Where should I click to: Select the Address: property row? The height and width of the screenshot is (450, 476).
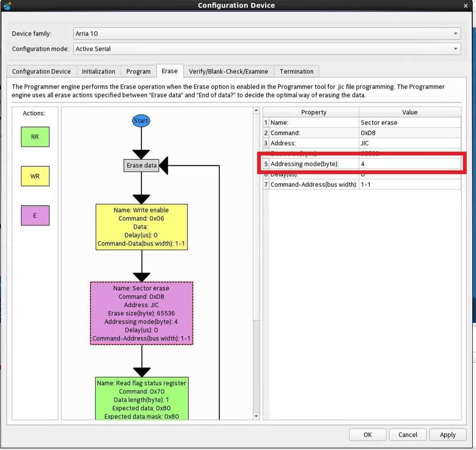[314, 143]
